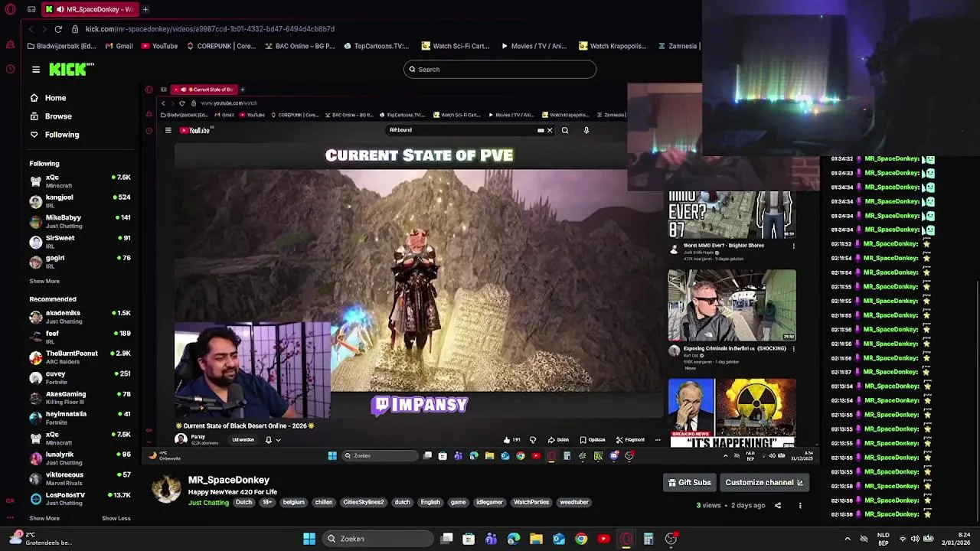The image size is (980, 551).
Task: Open the weather widget on the taskbar
Action: (x=40, y=539)
